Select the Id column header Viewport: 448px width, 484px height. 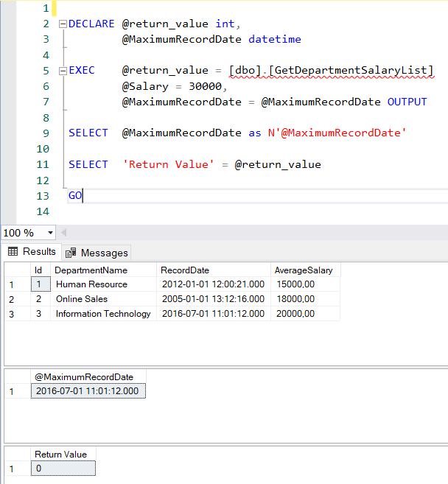[41, 270]
